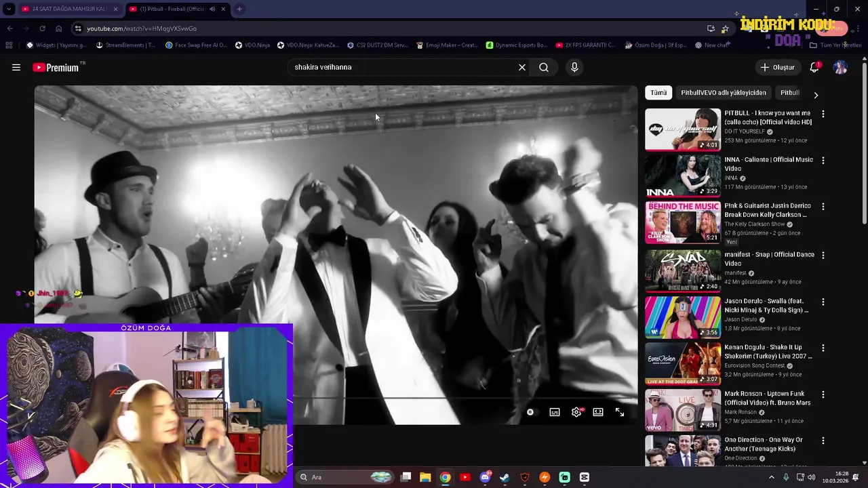Clear the search text with the X
Viewport: 868px width, 488px height.
click(522, 67)
